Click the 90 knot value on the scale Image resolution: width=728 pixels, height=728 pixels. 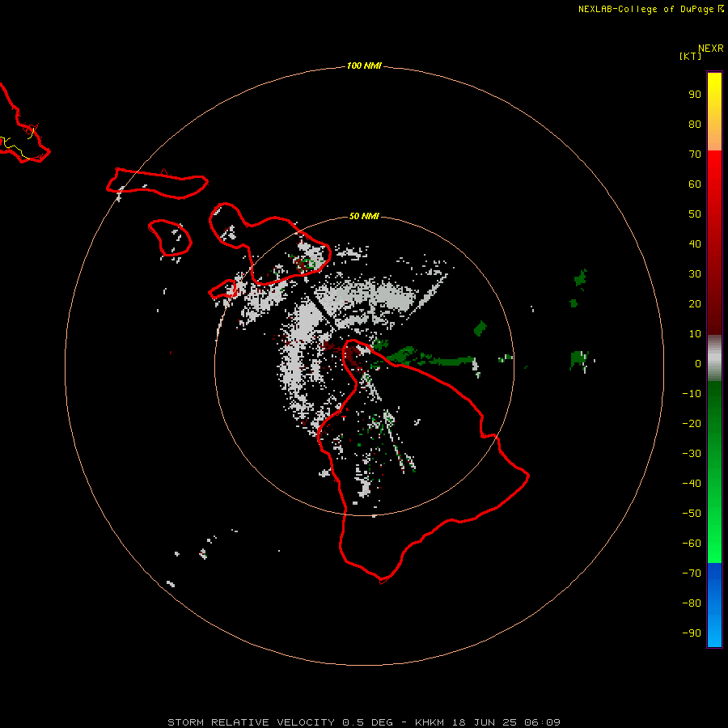(695, 95)
